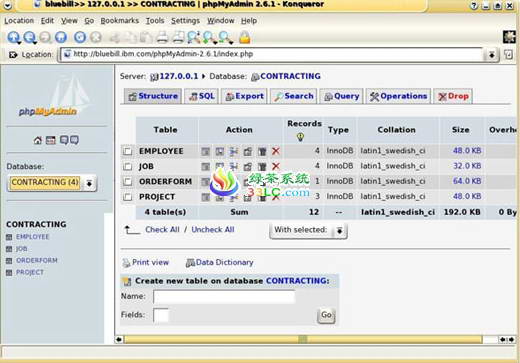This screenshot has height=363, width=520.
Task: Click the Check All link
Action: tap(162, 229)
